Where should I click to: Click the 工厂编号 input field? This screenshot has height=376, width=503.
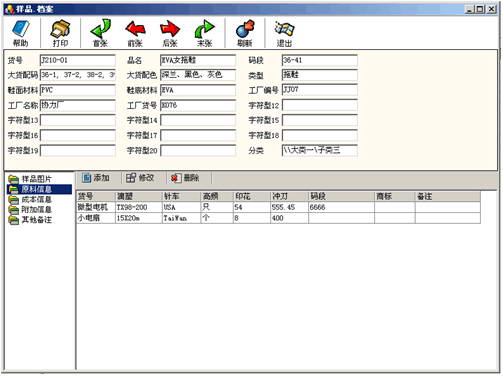pyautogui.click(x=320, y=90)
